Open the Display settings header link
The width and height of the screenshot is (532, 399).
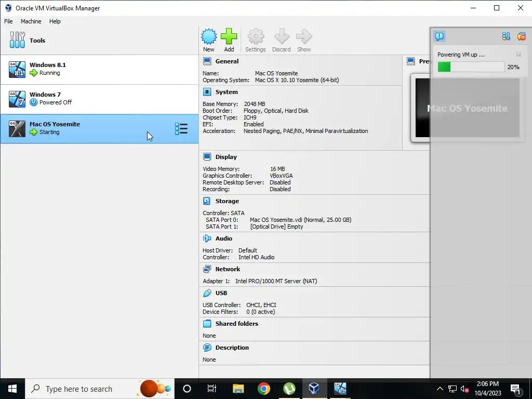[226, 157]
